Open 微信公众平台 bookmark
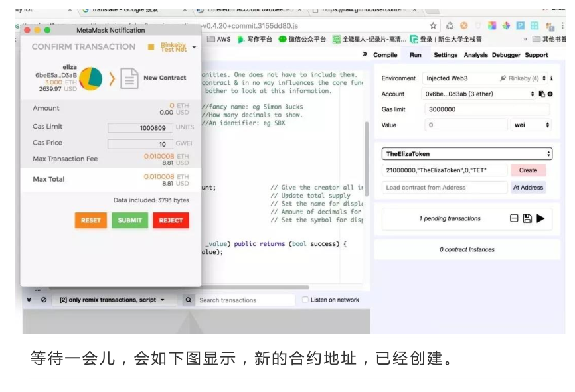 (302, 39)
